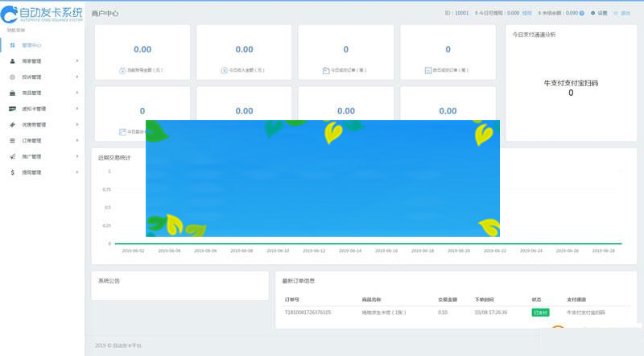This screenshot has width=644, height=356.
Task: Open the 管理中心 menu item
Action: tap(32, 45)
